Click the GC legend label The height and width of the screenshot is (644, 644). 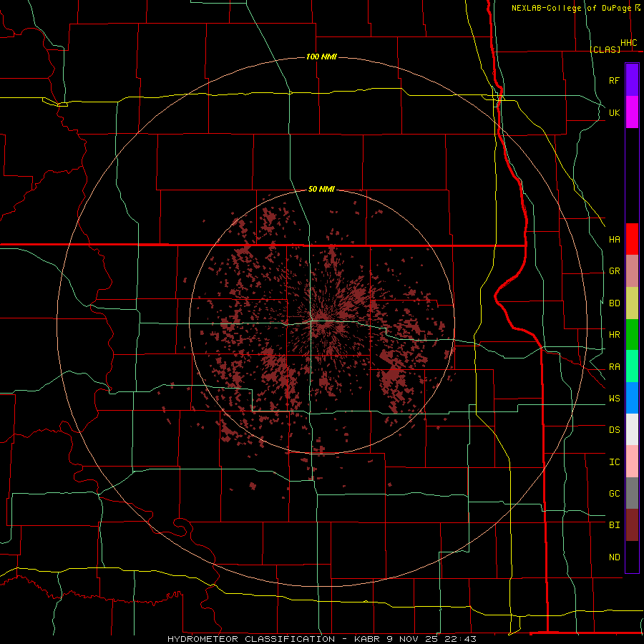(x=614, y=494)
